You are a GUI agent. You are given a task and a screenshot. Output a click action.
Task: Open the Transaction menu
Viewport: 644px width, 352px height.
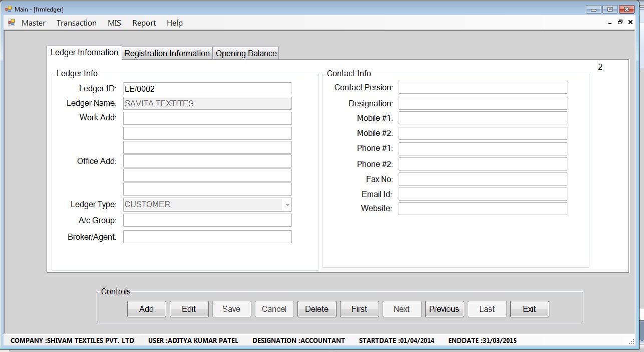pyautogui.click(x=76, y=23)
